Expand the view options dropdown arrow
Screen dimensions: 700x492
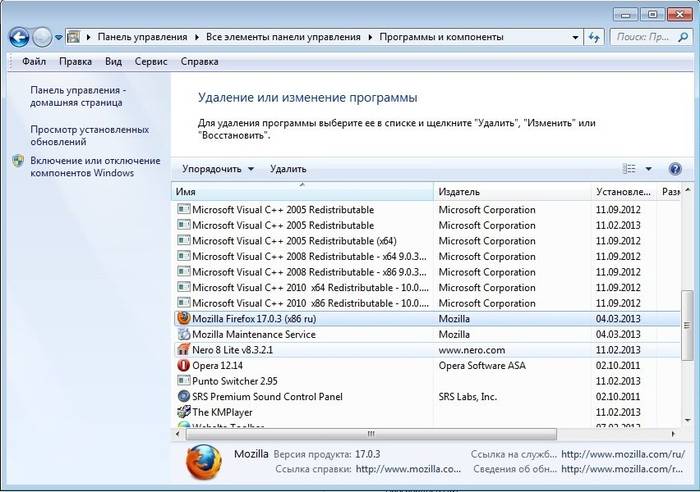(648, 169)
